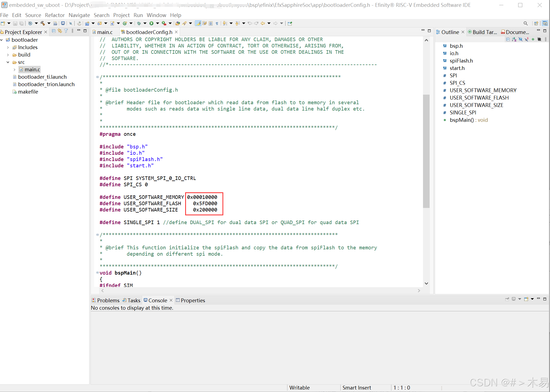Toggle Block Selection Mode button
This screenshot has width=550, height=392.
click(211, 23)
